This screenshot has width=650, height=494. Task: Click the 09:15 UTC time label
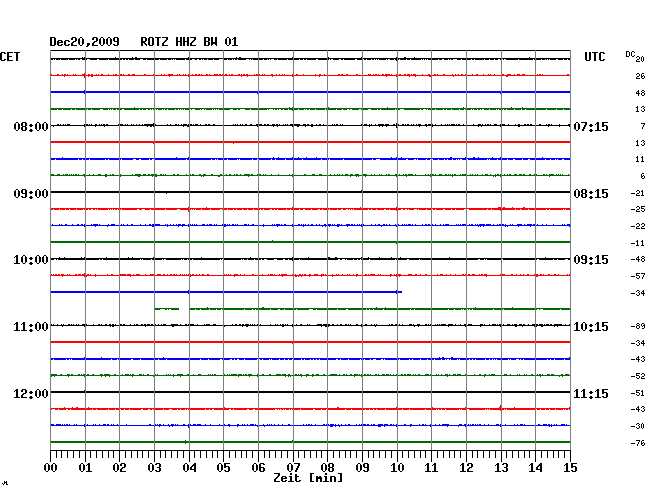[x=591, y=260]
